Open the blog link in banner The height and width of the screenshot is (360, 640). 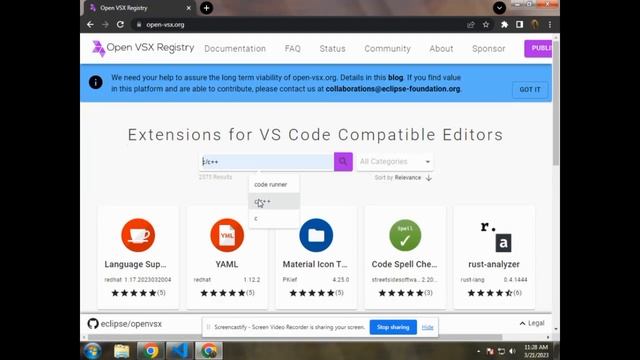coord(395,78)
